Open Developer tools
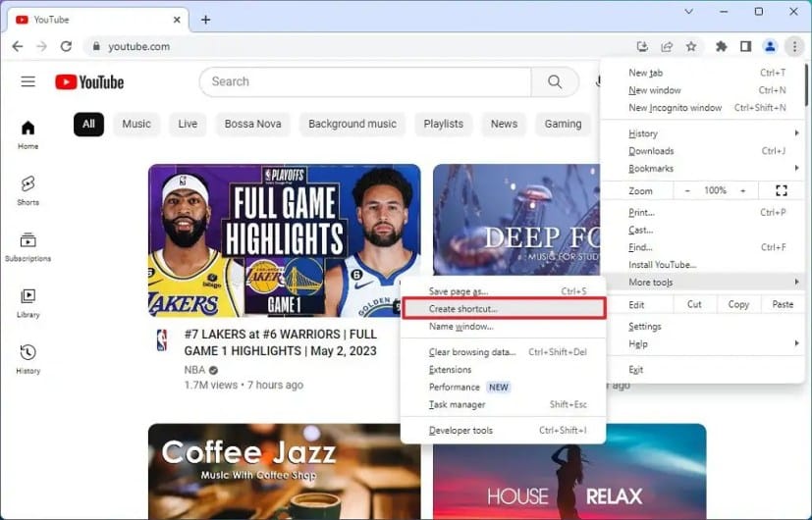The height and width of the screenshot is (520, 812). coord(504,431)
